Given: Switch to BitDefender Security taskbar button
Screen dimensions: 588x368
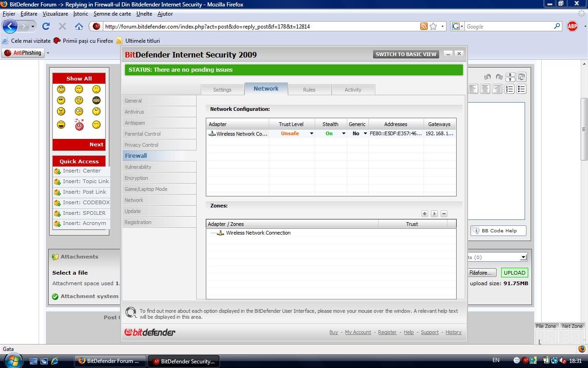Looking at the screenshot, I should (x=184, y=361).
